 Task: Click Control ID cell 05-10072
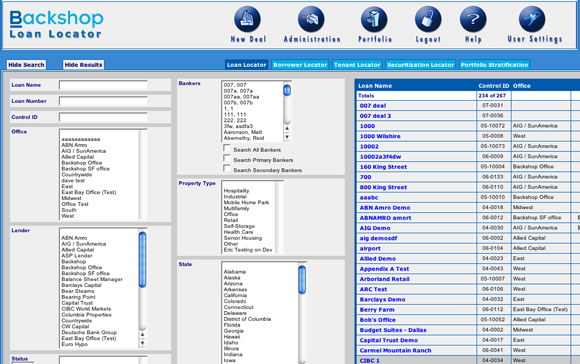(x=492, y=126)
